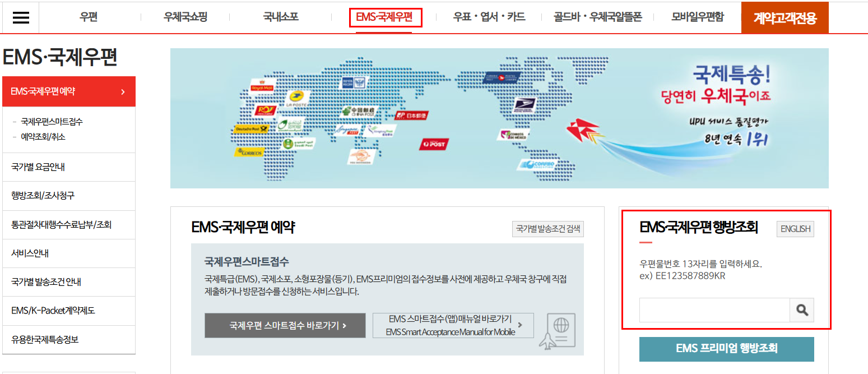
Task: Open 통관절차대행수수료납부/조회 in sidebar
Action: pyautogui.click(x=69, y=225)
